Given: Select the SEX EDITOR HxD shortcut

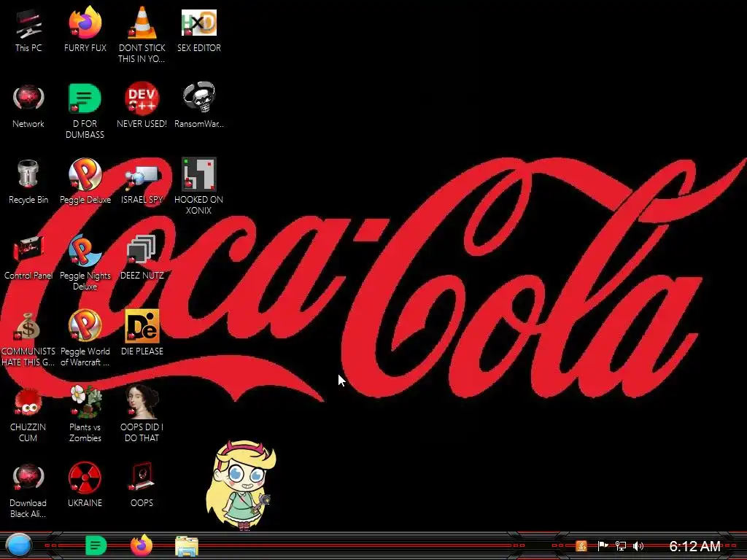Looking at the screenshot, I should (198, 24).
